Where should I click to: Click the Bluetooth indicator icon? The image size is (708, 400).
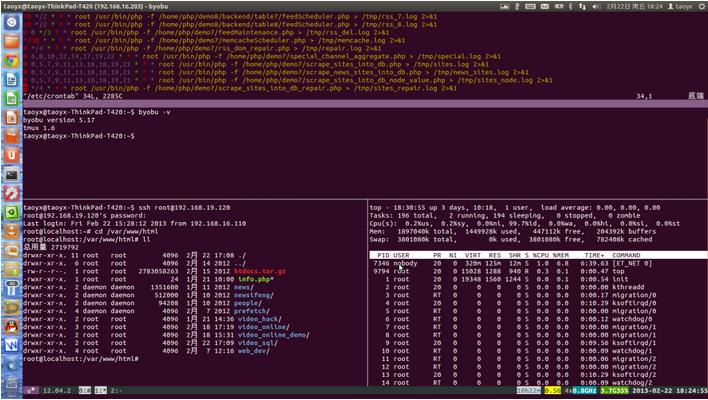click(x=570, y=6)
